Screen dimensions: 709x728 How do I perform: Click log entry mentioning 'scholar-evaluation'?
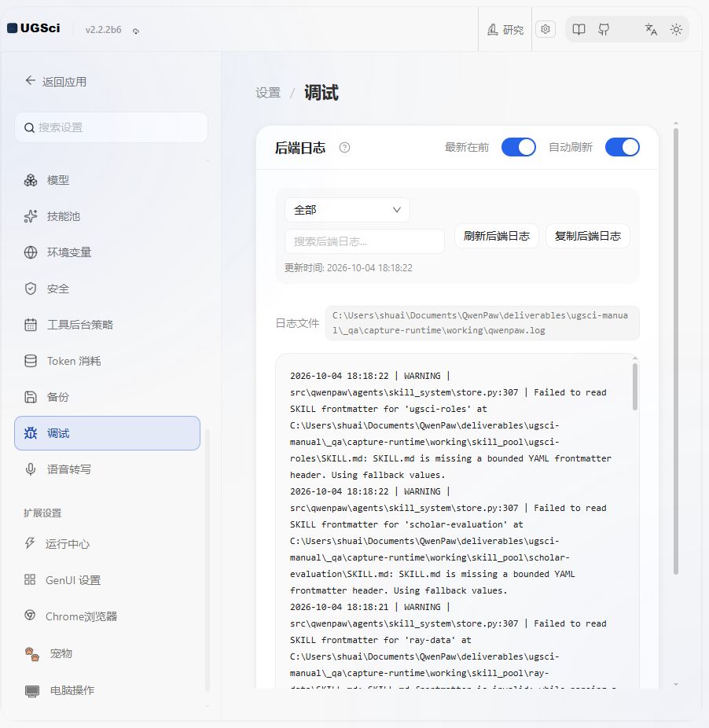(x=448, y=541)
